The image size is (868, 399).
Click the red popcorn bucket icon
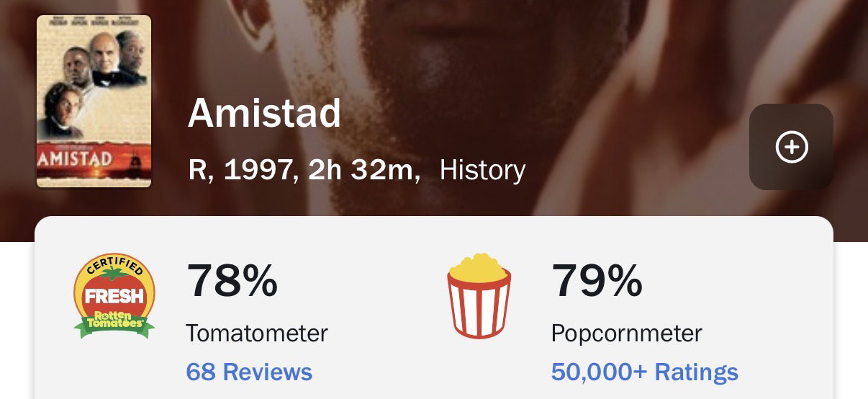[479, 295]
